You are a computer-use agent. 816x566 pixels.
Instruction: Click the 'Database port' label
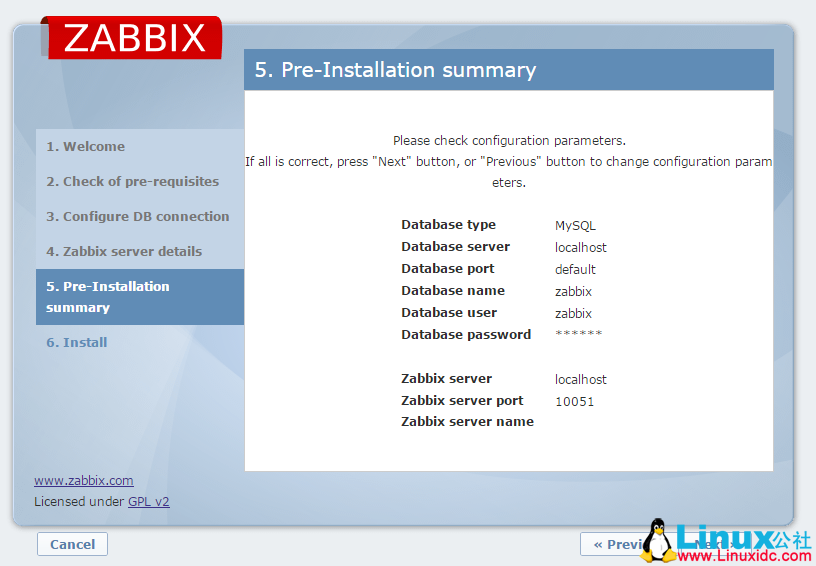tap(448, 268)
